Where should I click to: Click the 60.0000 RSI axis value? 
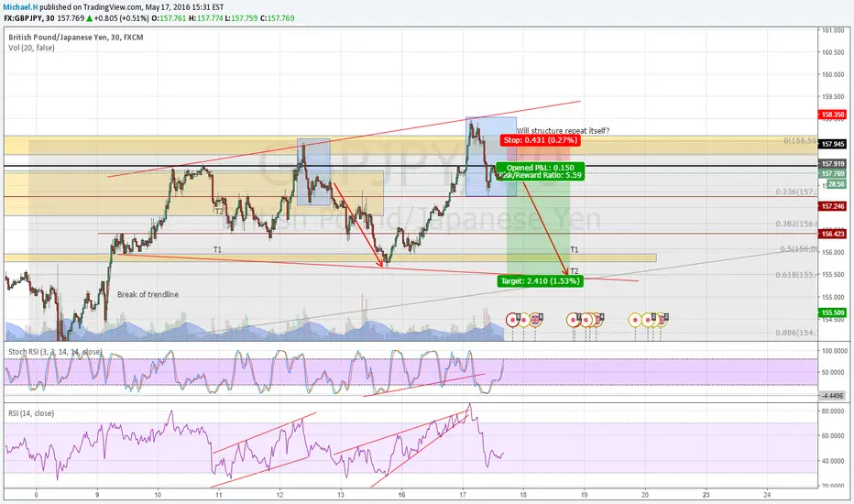click(835, 436)
